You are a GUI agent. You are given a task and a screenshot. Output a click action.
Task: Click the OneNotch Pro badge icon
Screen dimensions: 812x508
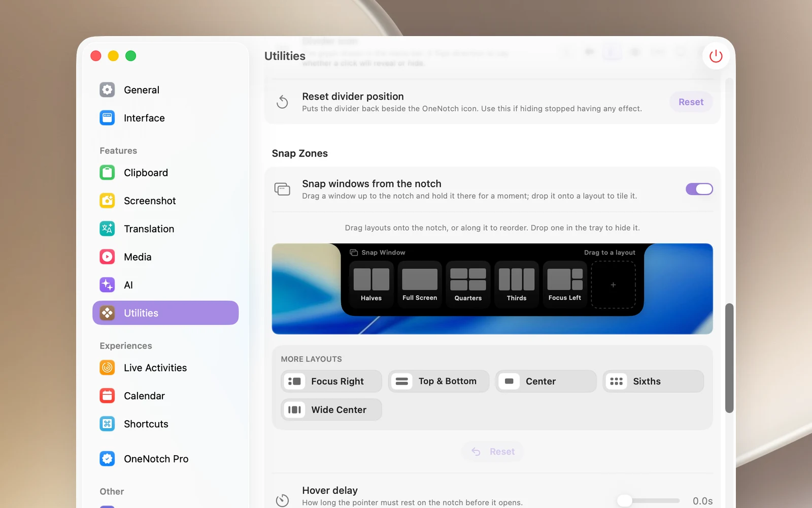[107, 459]
